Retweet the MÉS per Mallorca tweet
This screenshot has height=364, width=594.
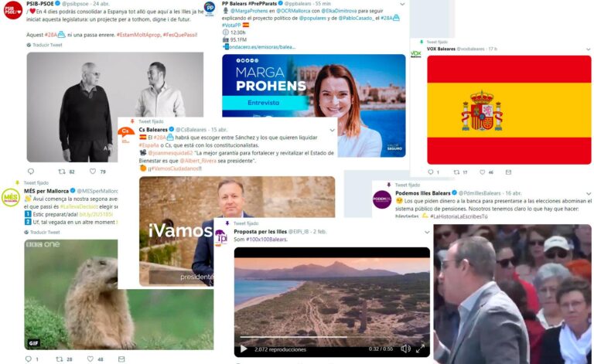(x=60, y=359)
